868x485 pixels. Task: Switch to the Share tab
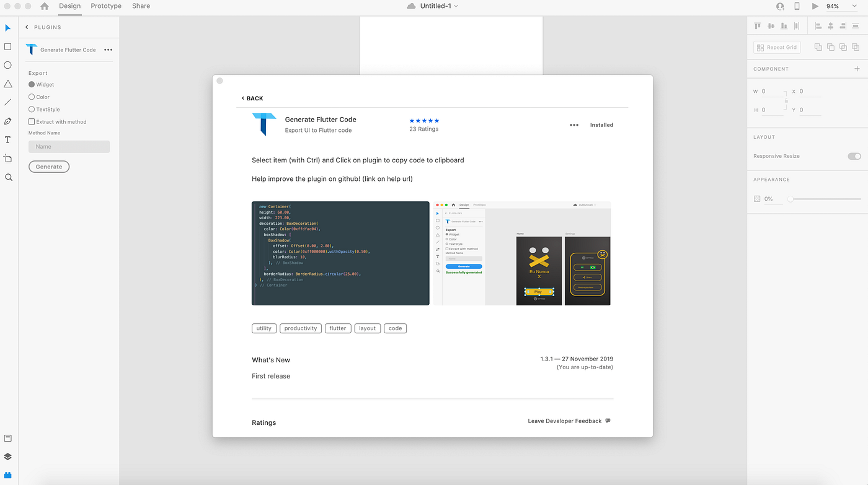[x=141, y=6]
